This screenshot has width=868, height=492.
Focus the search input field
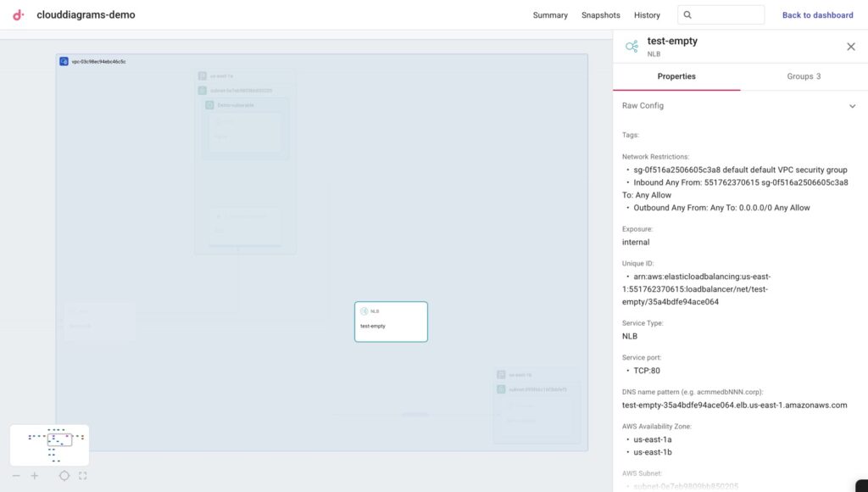point(727,14)
